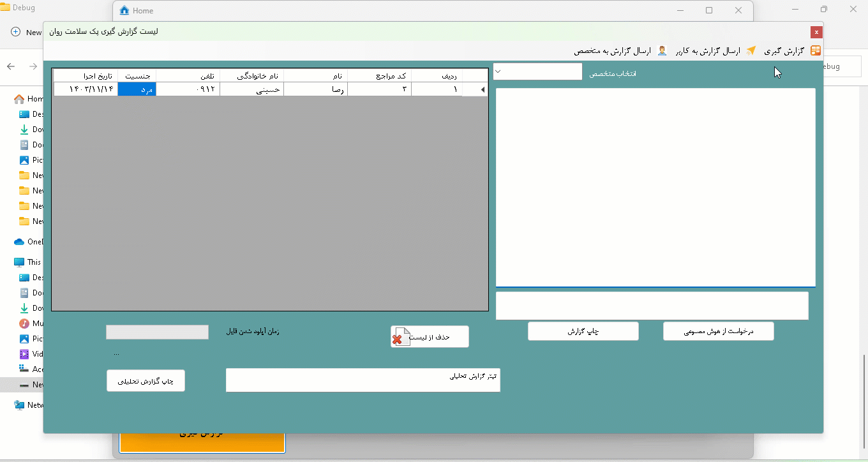Select the حسینی family name cell
The height and width of the screenshot is (462, 868).
(251, 90)
